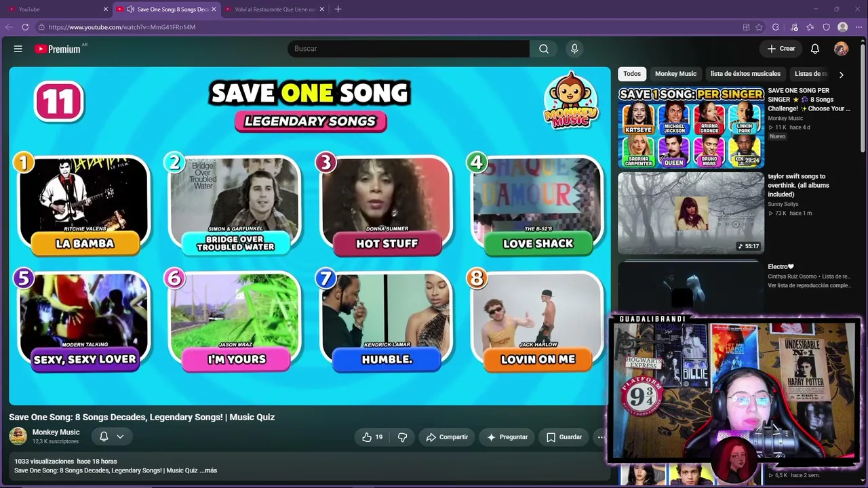Screen dimensions: 868x488
Task: Open a new browser tab
Action: pyautogui.click(x=338, y=9)
